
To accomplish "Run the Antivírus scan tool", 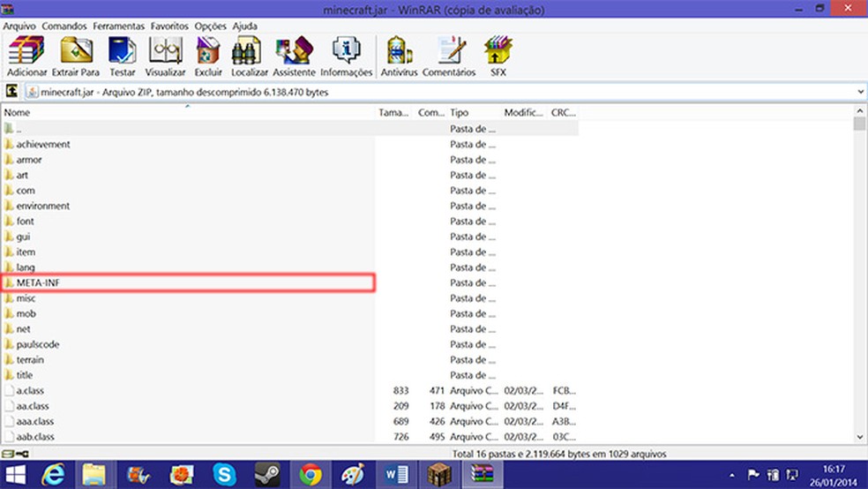I will click(x=399, y=56).
